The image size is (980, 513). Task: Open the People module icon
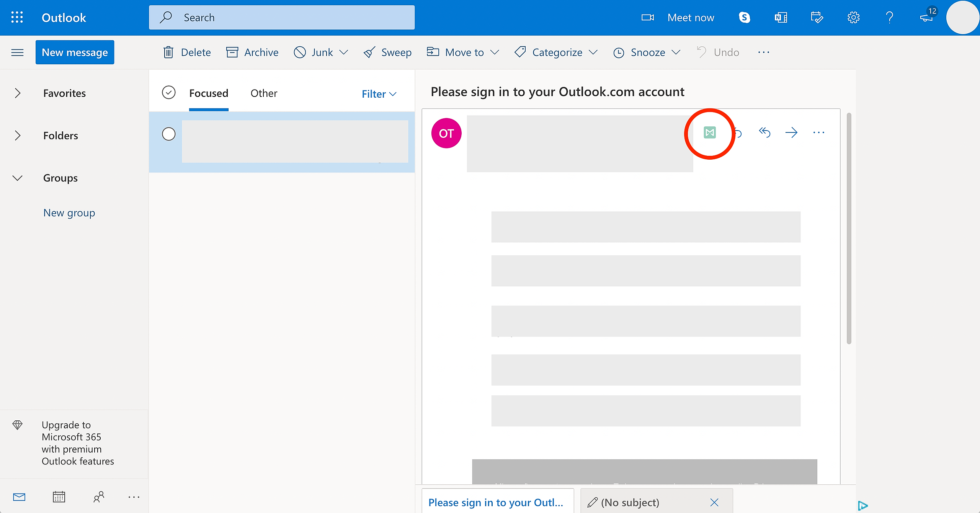coord(98,497)
